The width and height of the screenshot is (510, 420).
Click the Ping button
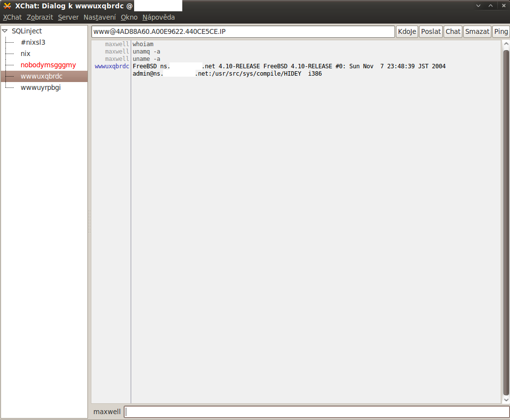501,31
